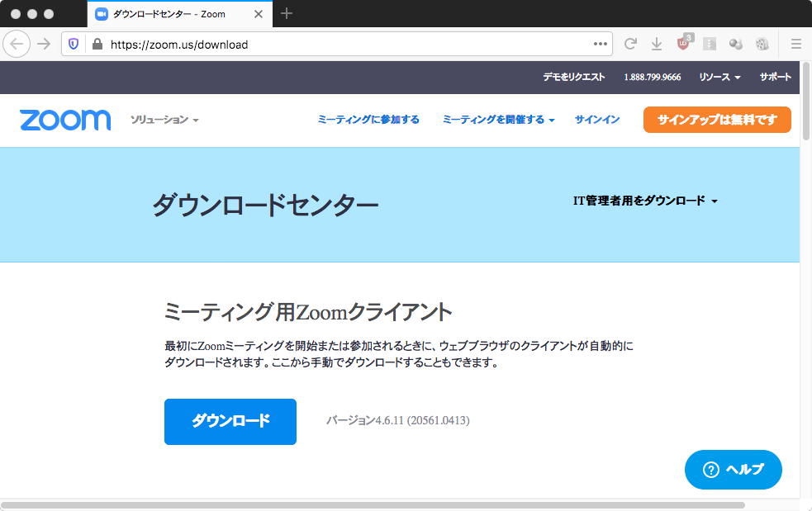812x511 pixels.
Task: Click the horizontal scrollbar at the bottom
Action: click(x=373, y=504)
